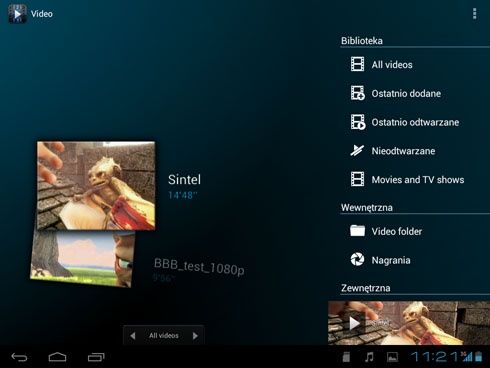Screen dimensions: 490x368
Task: Click the Video title in header
Action: click(42, 14)
